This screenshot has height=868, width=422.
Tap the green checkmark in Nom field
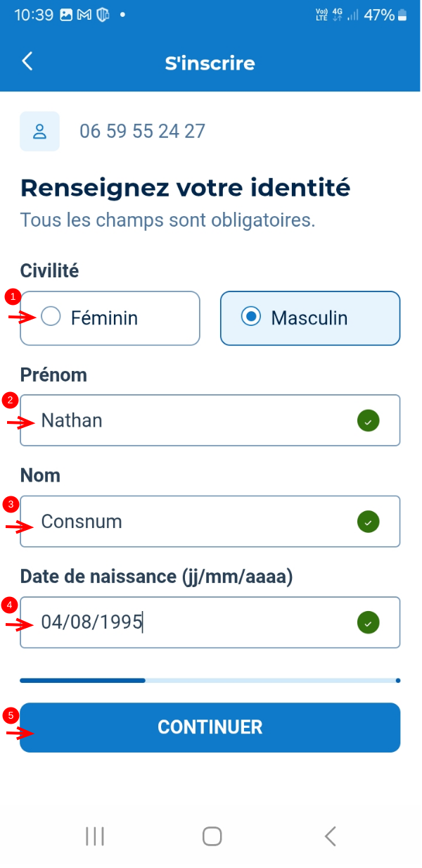368,522
